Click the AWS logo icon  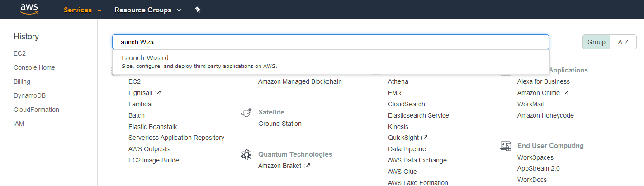pyautogui.click(x=29, y=9)
